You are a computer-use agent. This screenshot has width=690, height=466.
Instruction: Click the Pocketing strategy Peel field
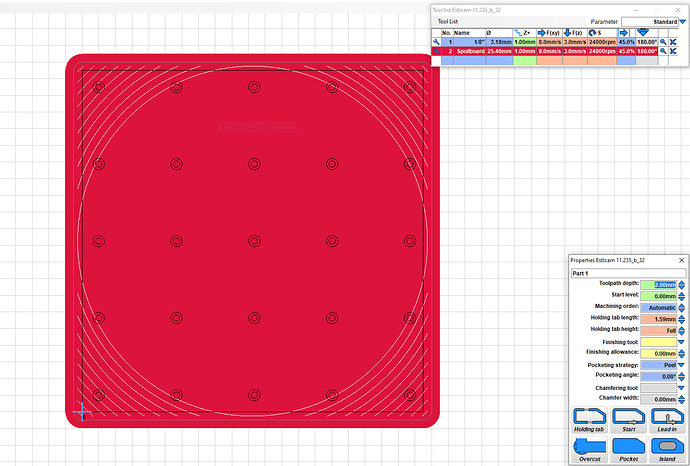click(x=658, y=365)
